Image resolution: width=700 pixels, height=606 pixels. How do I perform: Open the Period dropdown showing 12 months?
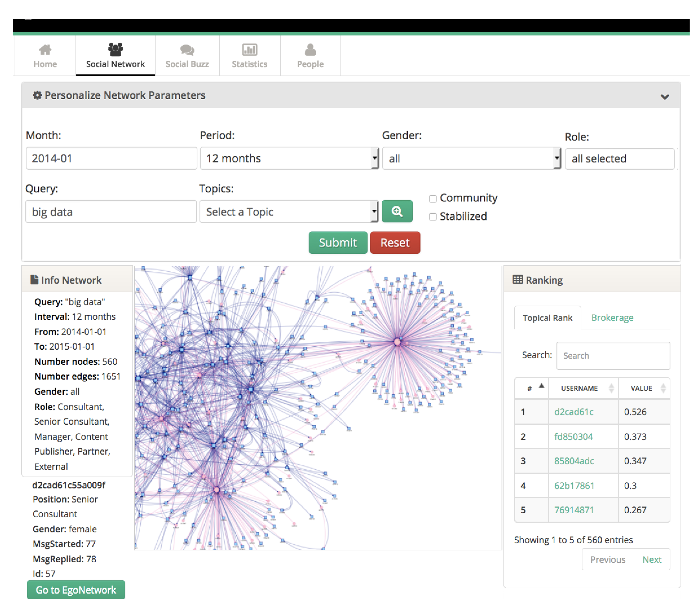pos(289,158)
